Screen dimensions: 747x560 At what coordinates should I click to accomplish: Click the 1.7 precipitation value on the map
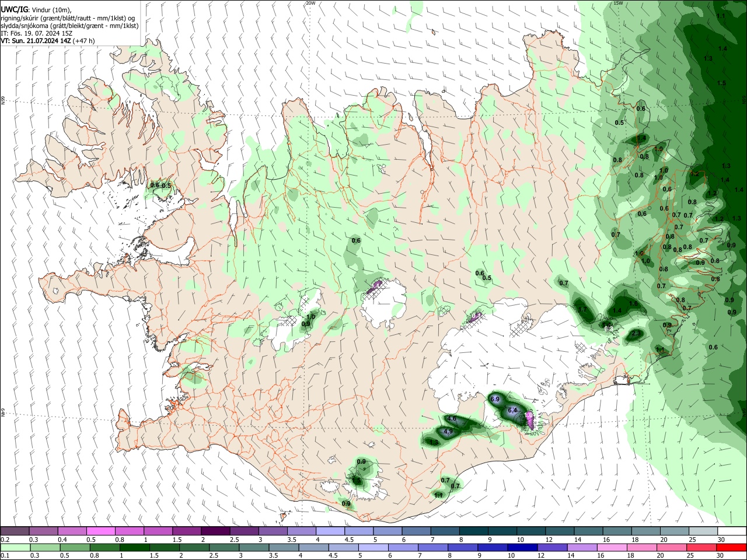(582, 309)
